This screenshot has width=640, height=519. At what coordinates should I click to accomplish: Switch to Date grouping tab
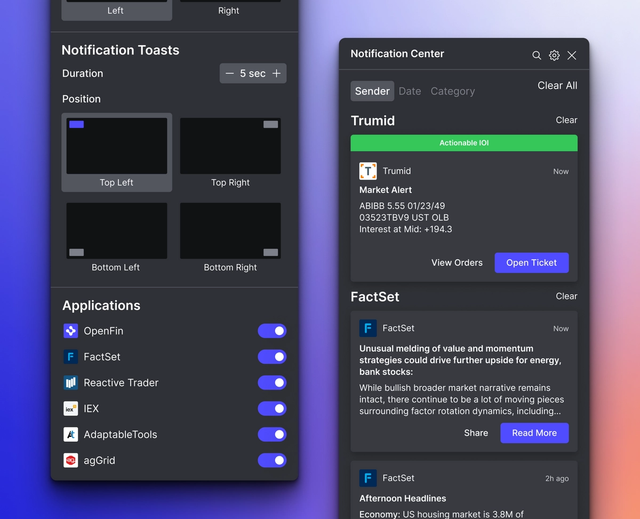[x=410, y=91]
